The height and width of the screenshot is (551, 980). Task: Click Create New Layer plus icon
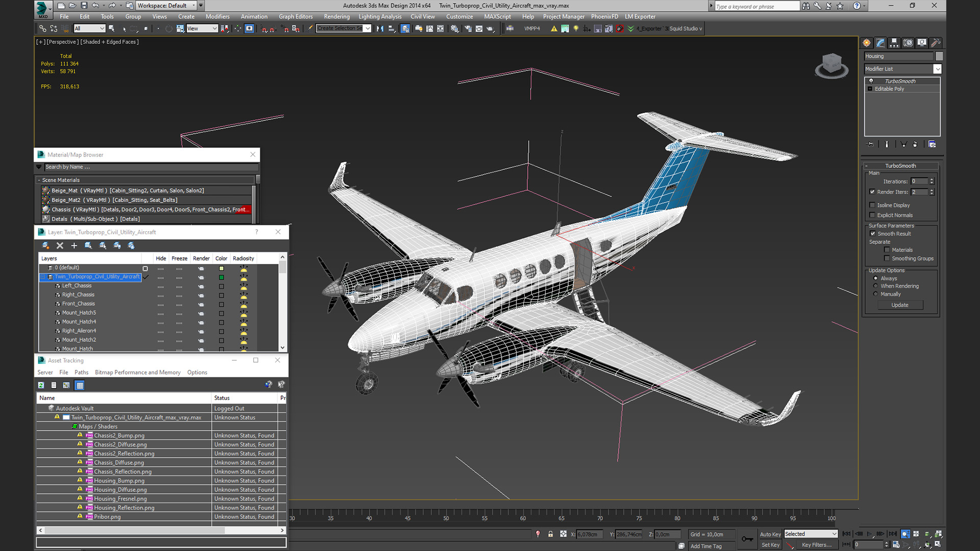click(74, 245)
